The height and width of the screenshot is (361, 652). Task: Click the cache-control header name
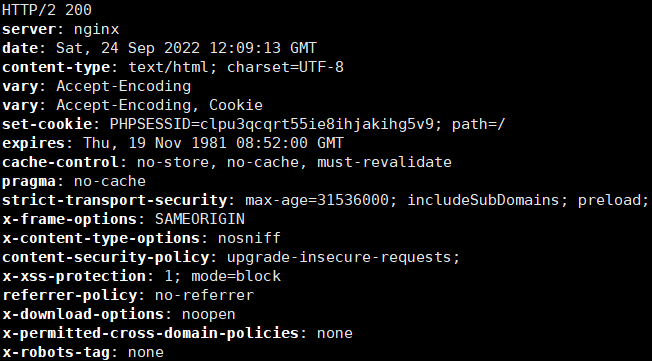coord(61,162)
